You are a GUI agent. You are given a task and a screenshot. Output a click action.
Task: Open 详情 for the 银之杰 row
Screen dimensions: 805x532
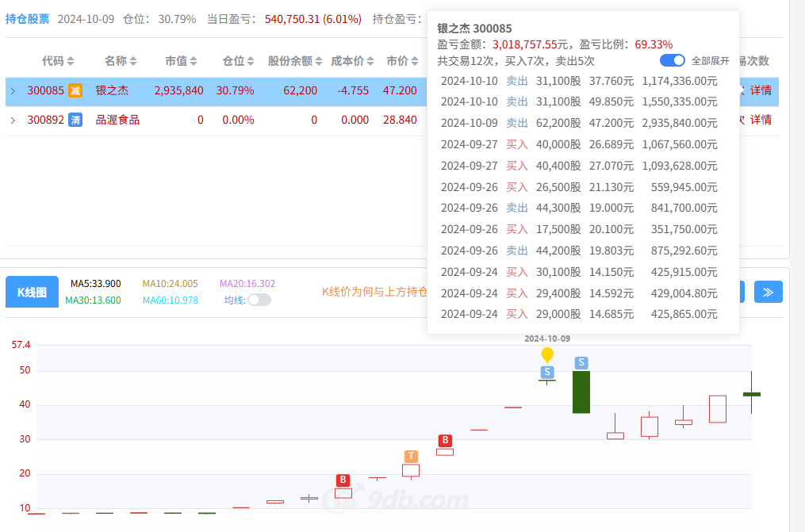(761, 90)
